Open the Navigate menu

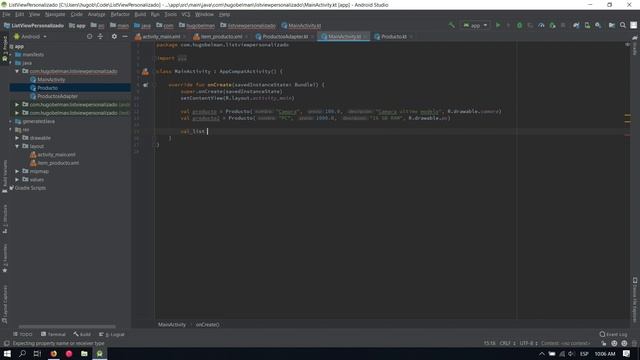point(55,14)
